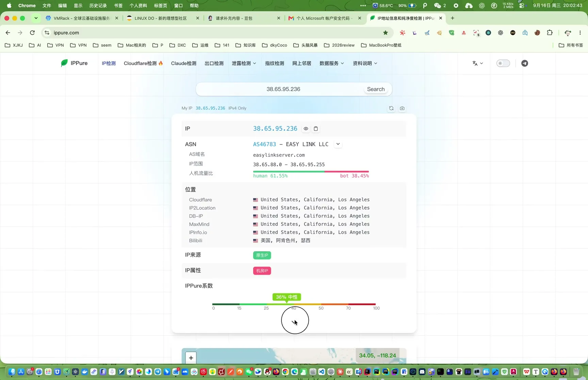Open 所有书签 folder

coord(571,45)
